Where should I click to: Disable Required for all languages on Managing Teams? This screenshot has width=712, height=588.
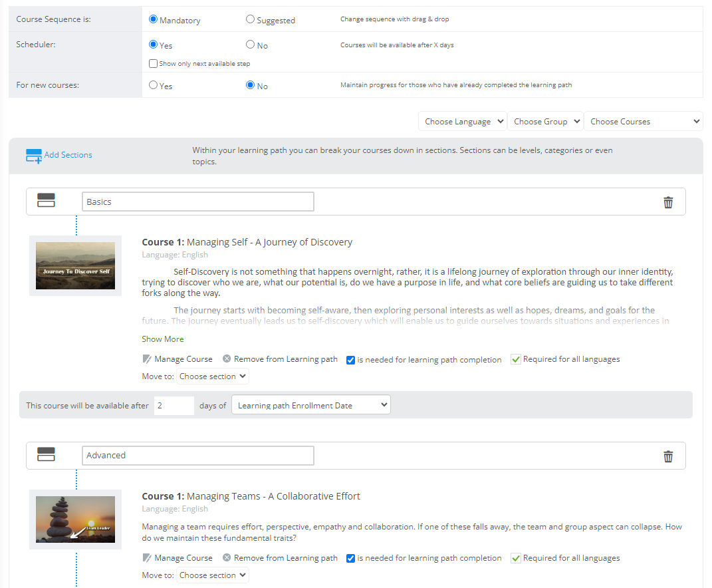coord(516,557)
